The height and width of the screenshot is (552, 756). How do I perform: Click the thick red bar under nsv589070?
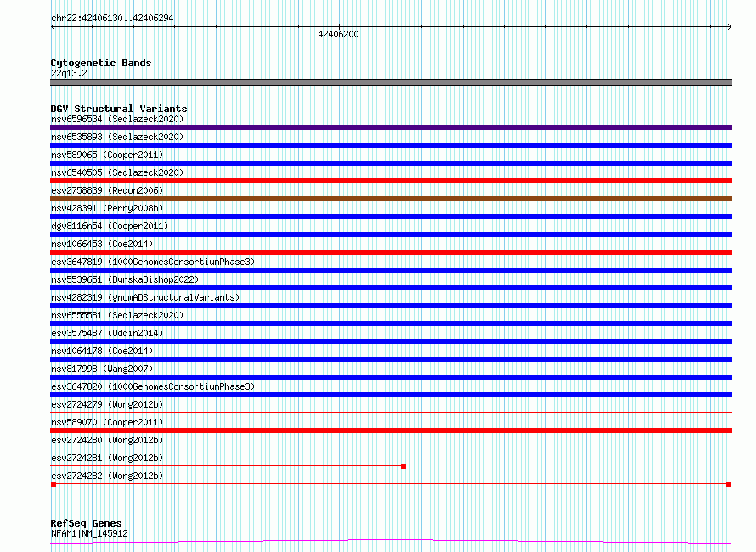(x=391, y=431)
